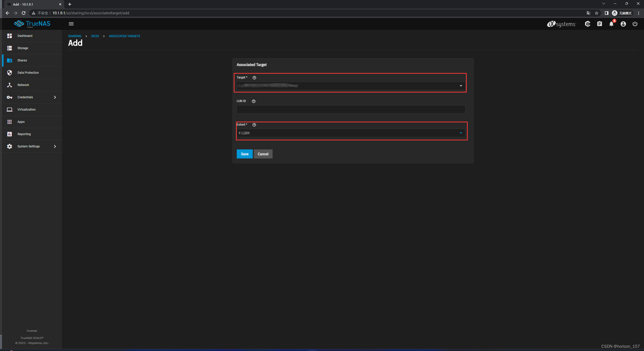Go to Storage in sidebar
Image resolution: width=644 pixels, height=351 pixels.
point(23,48)
